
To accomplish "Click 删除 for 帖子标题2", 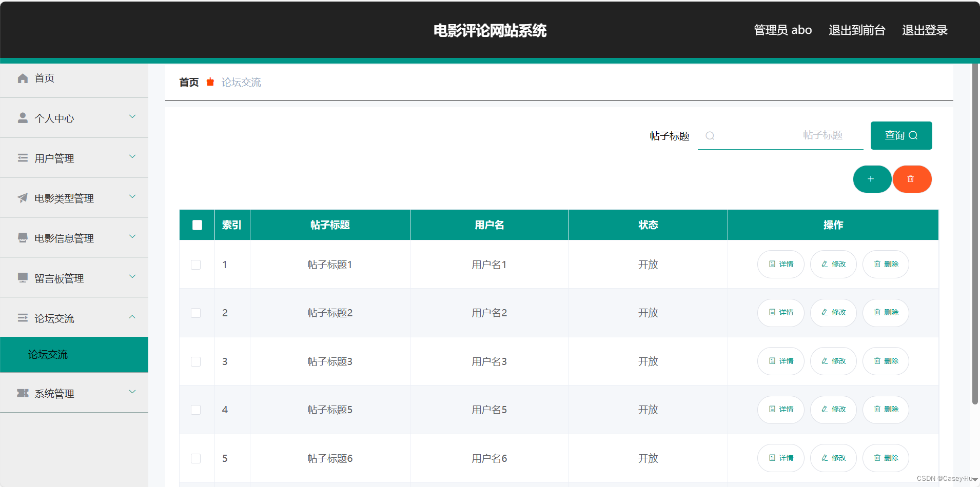I will (x=886, y=313).
